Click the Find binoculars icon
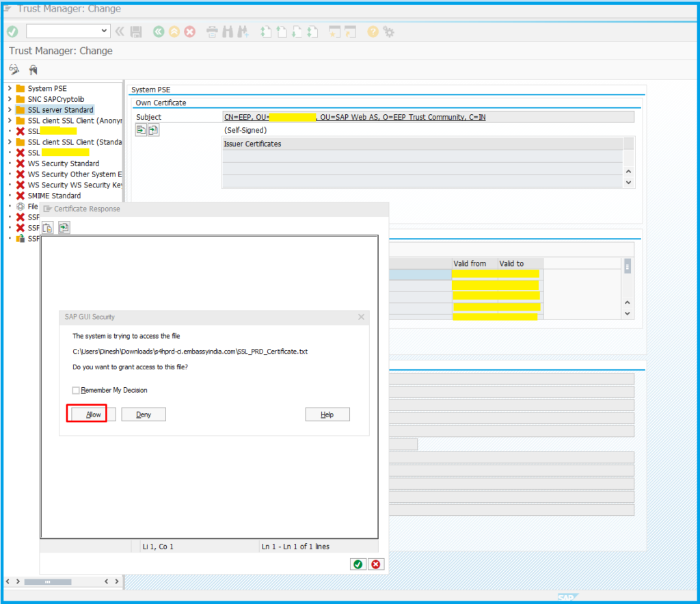The width and height of the screenshot is (700, 604). click(227, 31)
